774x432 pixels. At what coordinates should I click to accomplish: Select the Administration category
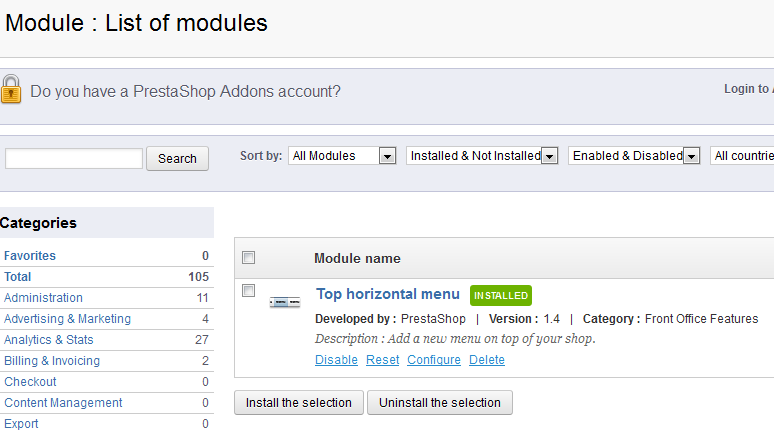tap(43, 298)
